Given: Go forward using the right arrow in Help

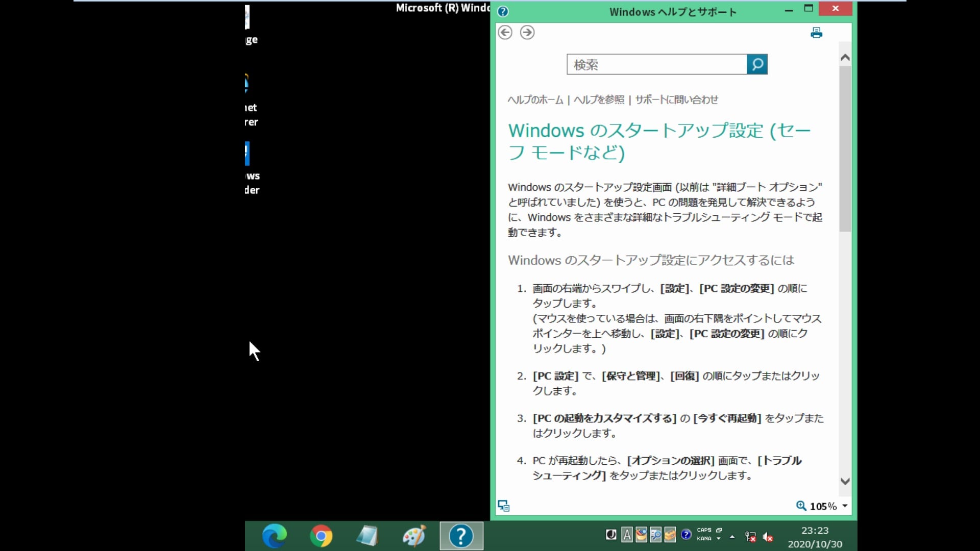Looking at the screenshot, I should [527, 33].
